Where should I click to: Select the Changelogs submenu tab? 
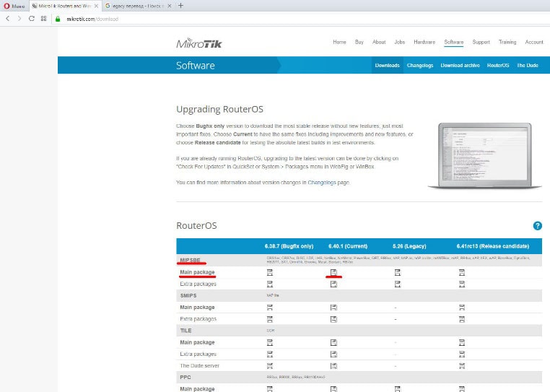420,65
